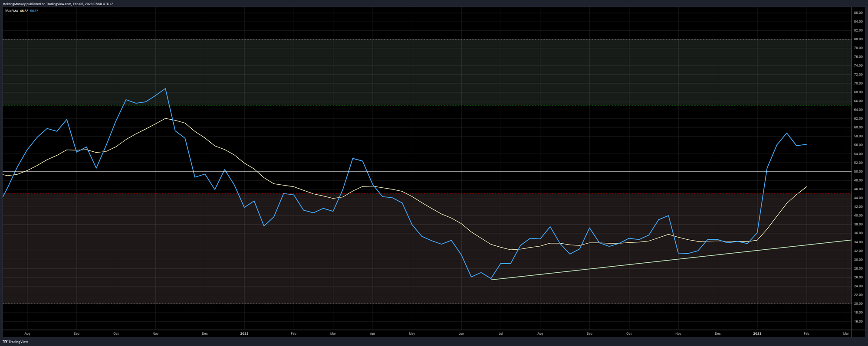The height and width of the screenshot is (346, 868).
Task: Click the 56.00 axis label
Action: pos(858,145)
